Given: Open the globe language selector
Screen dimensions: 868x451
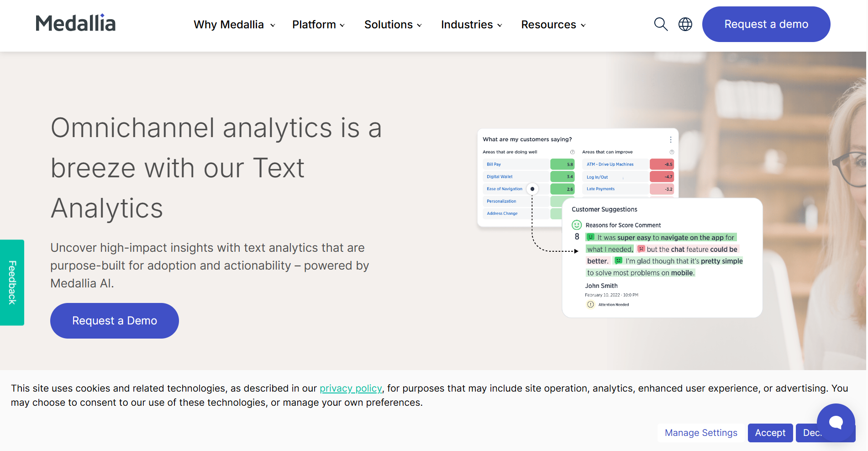Looking at the screenshot, I should pos(685,24).
